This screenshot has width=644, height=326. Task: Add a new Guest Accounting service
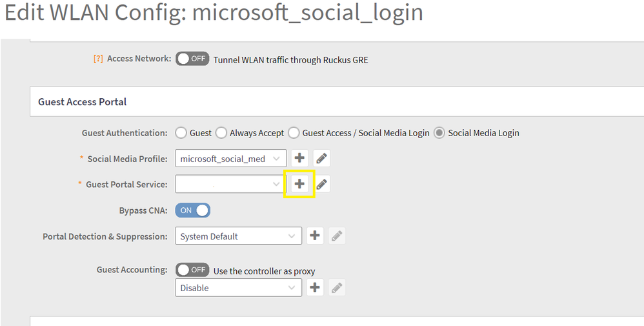tap(314, 287)
